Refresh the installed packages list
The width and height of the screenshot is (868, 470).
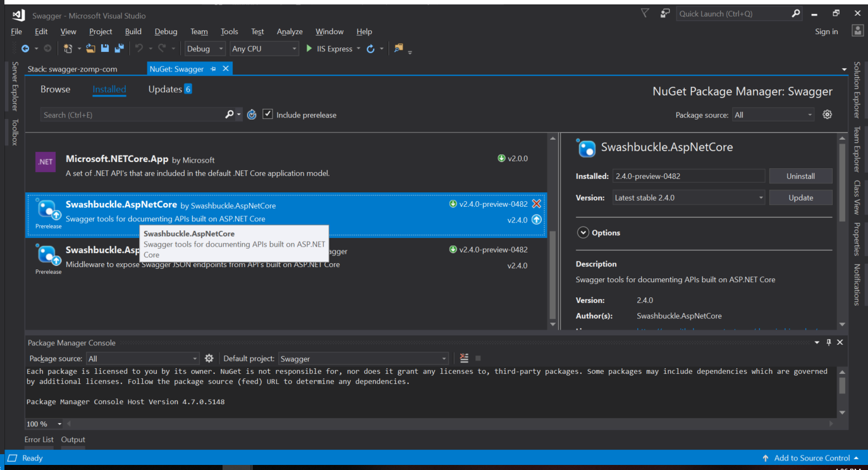[252, 114]
